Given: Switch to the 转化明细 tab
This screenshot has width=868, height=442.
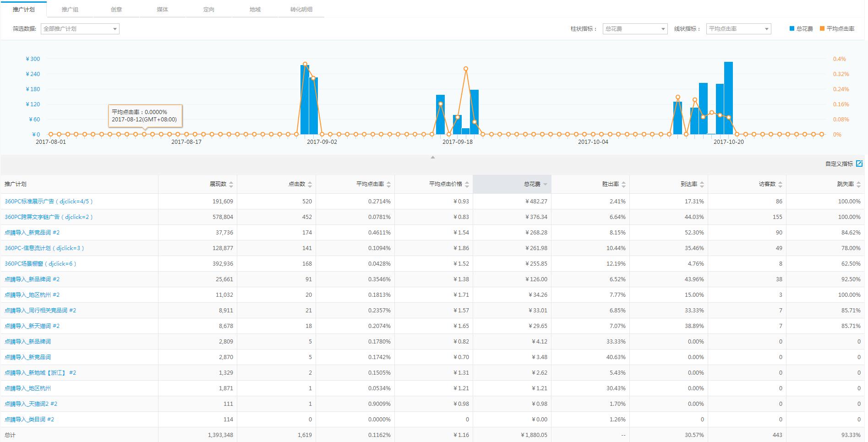Looking at the screenshot, I should tap(301, 10).
